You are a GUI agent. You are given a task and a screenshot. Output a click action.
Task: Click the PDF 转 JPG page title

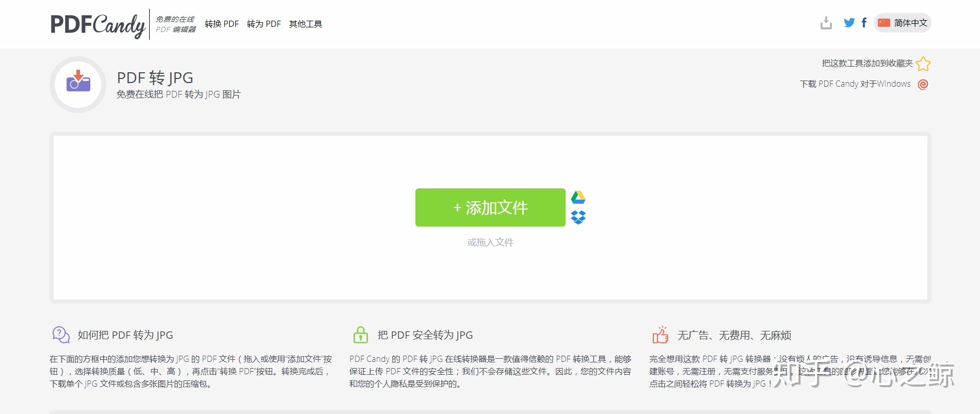click(155, 78)
